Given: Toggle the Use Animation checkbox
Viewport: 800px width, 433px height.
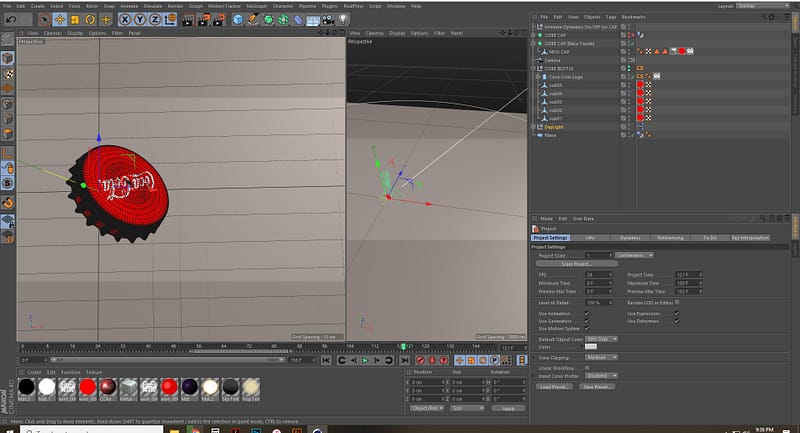Looking at the screenshot, I should [x=587, y=314].
